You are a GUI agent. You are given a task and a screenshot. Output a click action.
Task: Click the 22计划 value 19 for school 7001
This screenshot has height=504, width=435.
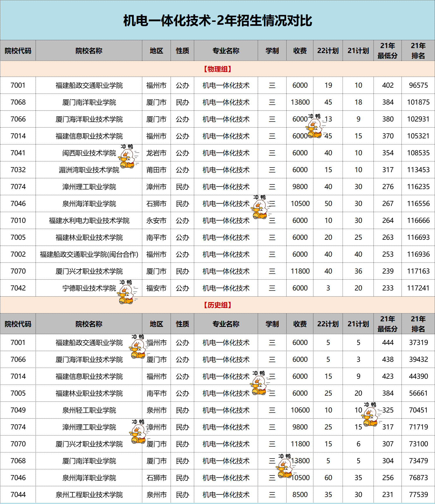click(328, 85)
